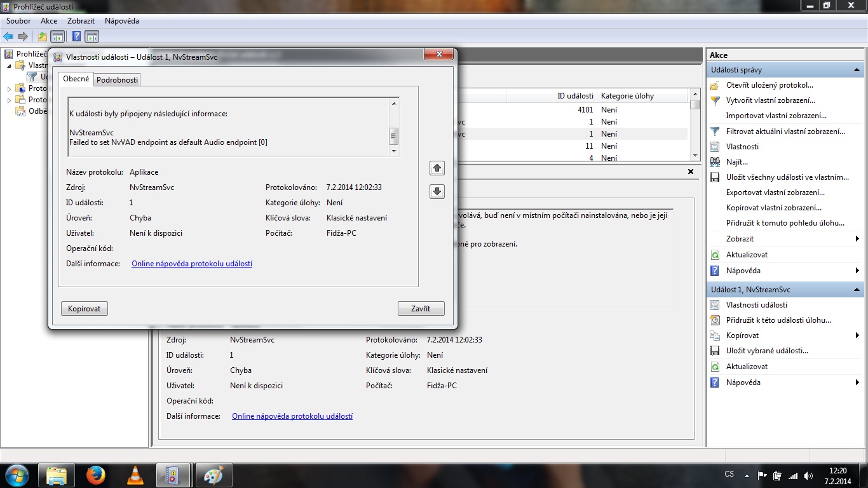Click 'Najít...' in the actions pane
Viewport: 868px width, 488px height.
click(737, 162)
